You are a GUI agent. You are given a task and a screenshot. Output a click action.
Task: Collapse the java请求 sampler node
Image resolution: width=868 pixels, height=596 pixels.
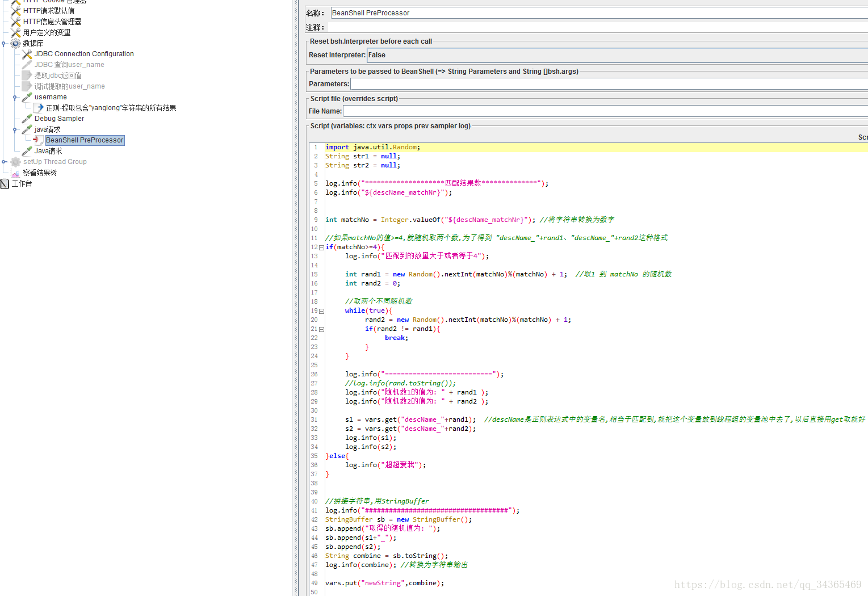15,129
